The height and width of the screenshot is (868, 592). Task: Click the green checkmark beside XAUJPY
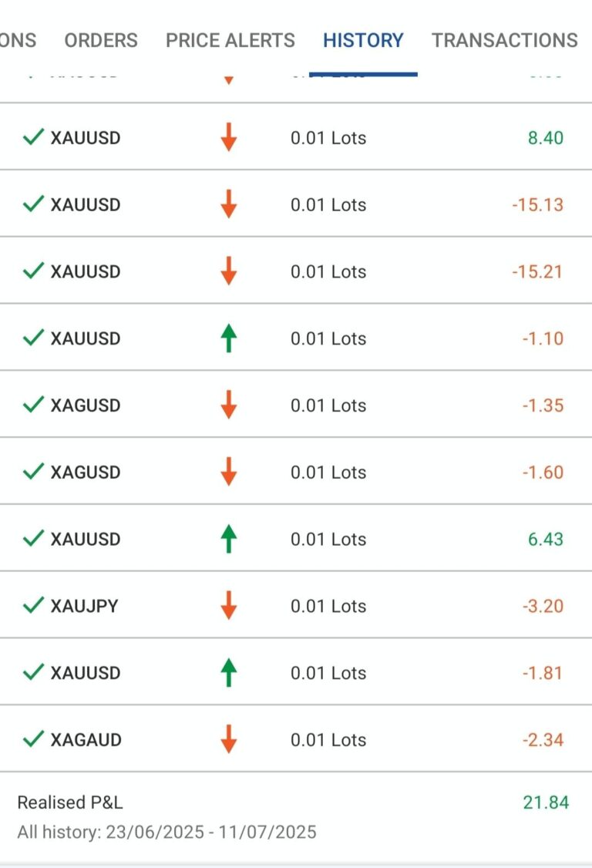click(33, 604)
